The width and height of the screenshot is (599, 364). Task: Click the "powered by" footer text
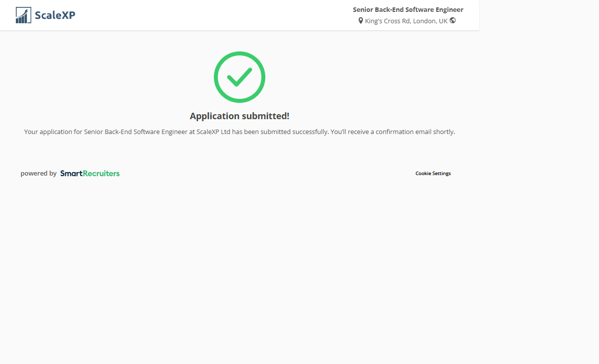[x=39, y=174]
